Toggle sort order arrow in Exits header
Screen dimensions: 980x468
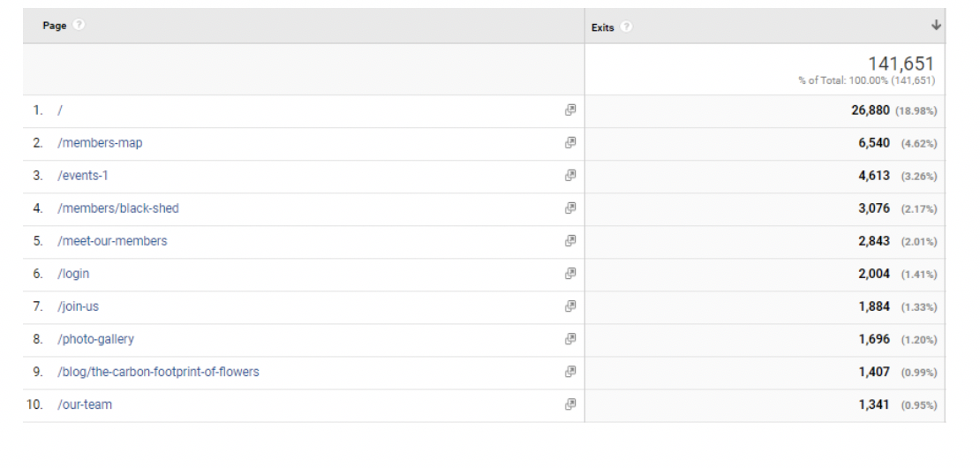pyautogui.click(x=936, y=26)
